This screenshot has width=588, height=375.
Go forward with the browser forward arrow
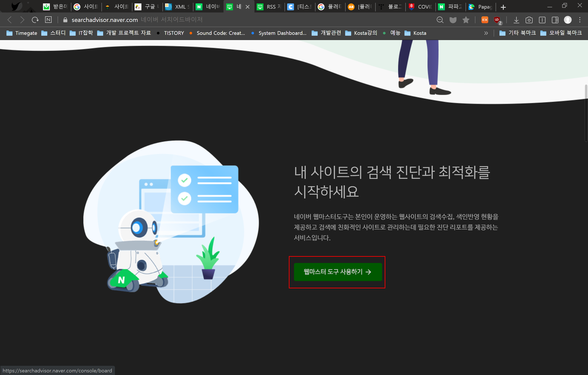[x=22, y=20]
